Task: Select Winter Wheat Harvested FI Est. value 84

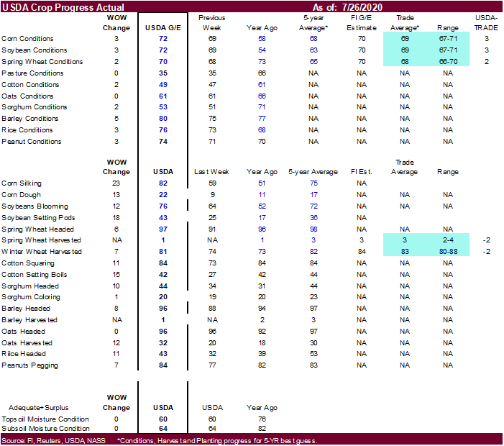Action: pos(362,252)
